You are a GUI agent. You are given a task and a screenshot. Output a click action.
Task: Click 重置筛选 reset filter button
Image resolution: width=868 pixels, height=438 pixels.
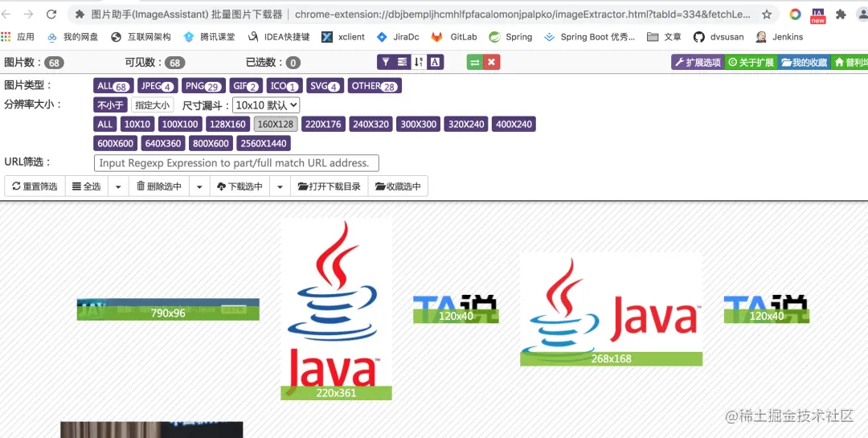coord(35,186)
